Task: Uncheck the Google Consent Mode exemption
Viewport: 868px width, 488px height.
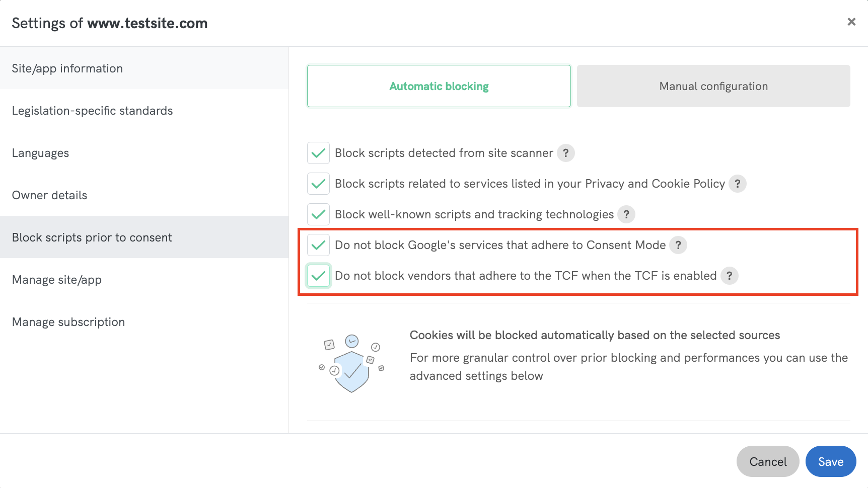Action: pos(318,245)
